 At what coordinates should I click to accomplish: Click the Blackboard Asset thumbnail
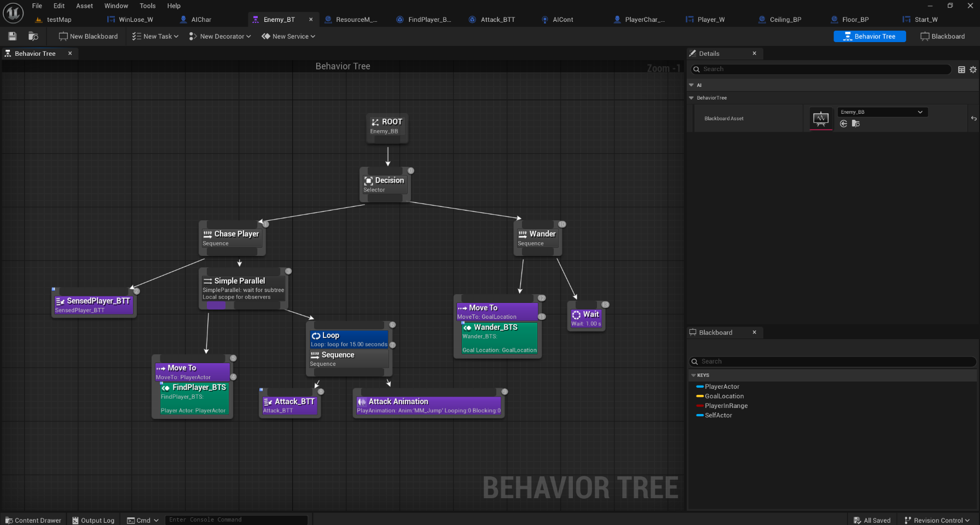(x=821, y=119)
